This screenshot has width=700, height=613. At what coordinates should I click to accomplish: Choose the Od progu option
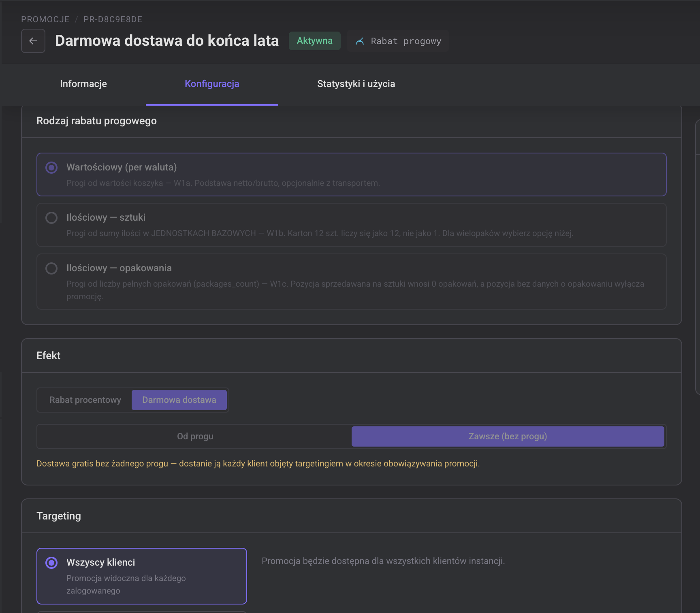click(195, 436)
